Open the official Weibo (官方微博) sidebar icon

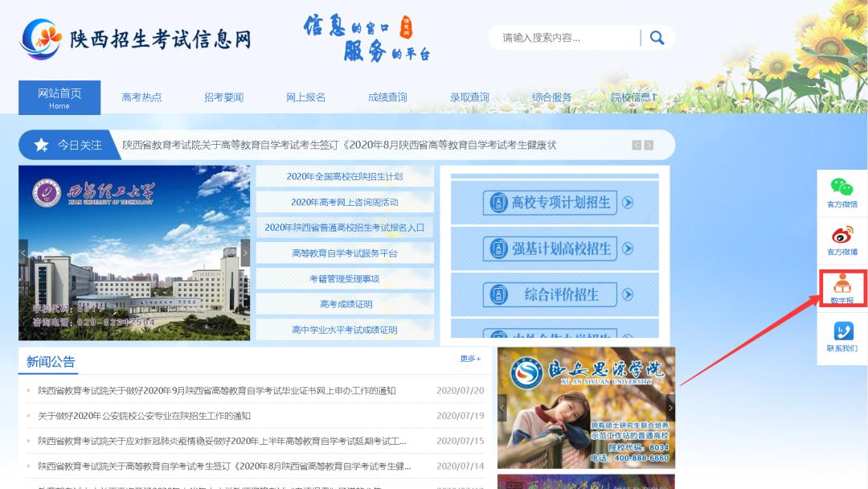coord(842,241)
